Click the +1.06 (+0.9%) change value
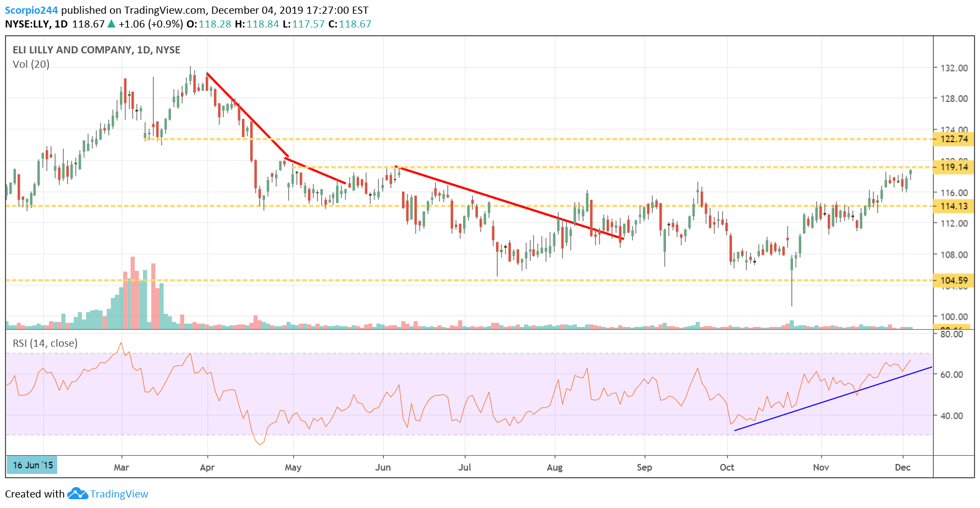The height and width of the screenshot is (508, 980). pos(151,24)
